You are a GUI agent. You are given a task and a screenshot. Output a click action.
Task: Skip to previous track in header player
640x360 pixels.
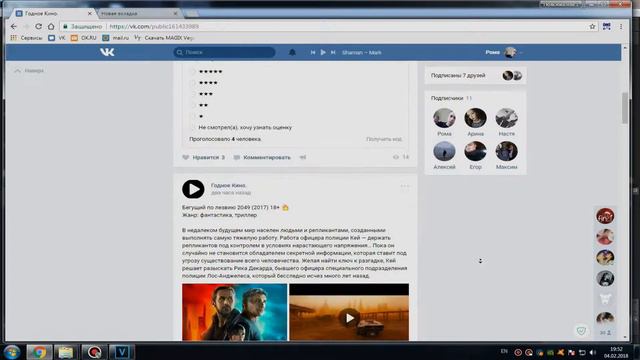(x=313, y=52)
